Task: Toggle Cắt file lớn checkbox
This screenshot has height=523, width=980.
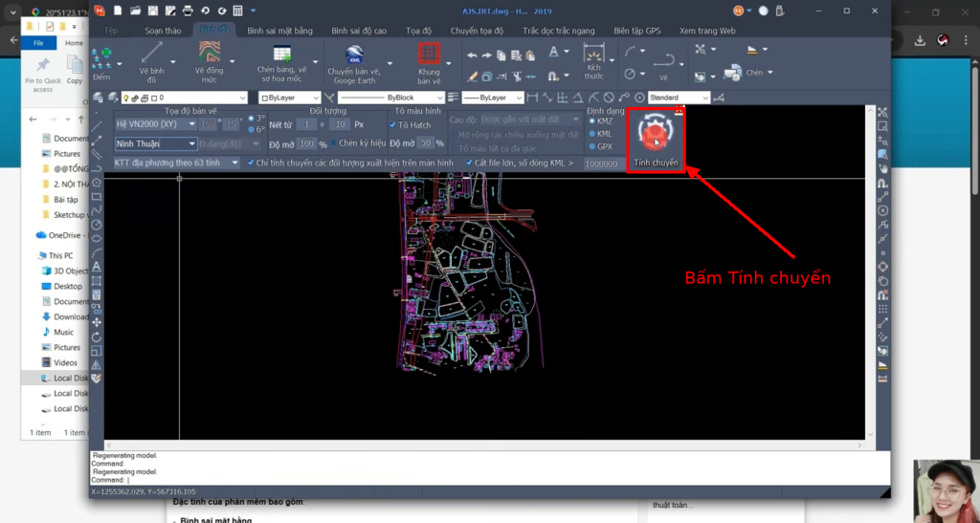Action: click(x=469, y=163)
